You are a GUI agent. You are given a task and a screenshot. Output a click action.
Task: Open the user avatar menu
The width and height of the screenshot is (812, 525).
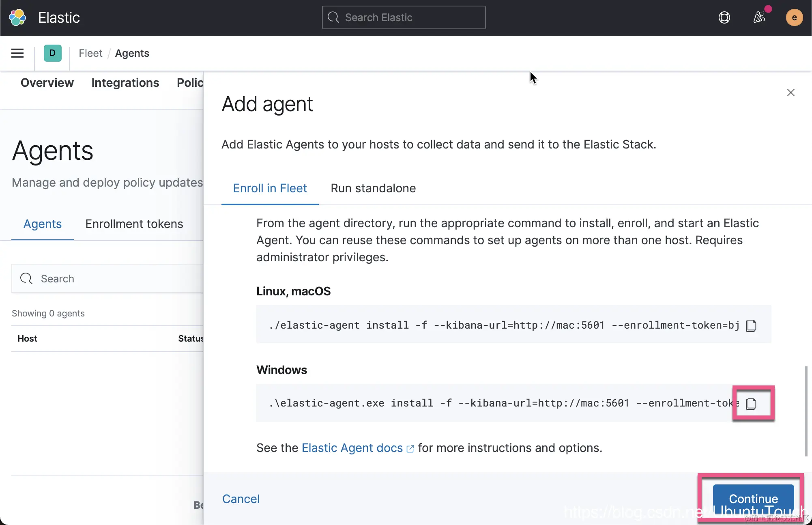coord(794,17)
